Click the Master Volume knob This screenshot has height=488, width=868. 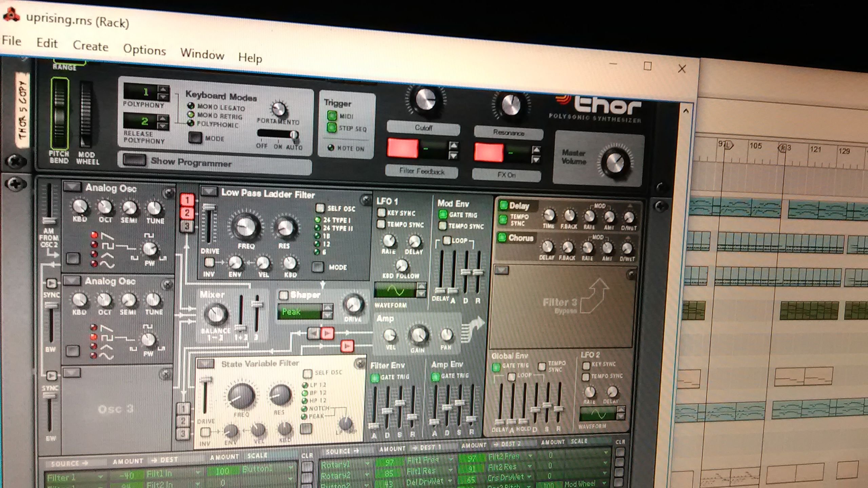pyautogui.click(x=616, y=162)
